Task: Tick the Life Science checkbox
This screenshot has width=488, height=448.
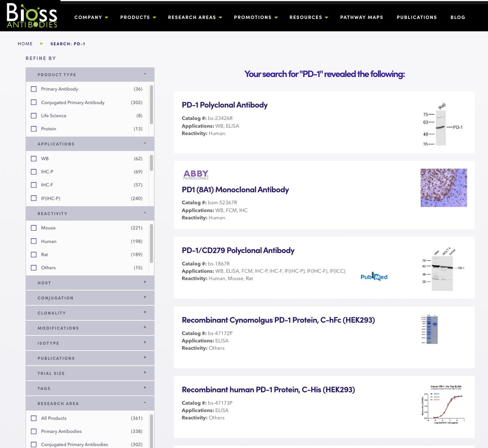Action: (34, 116)
